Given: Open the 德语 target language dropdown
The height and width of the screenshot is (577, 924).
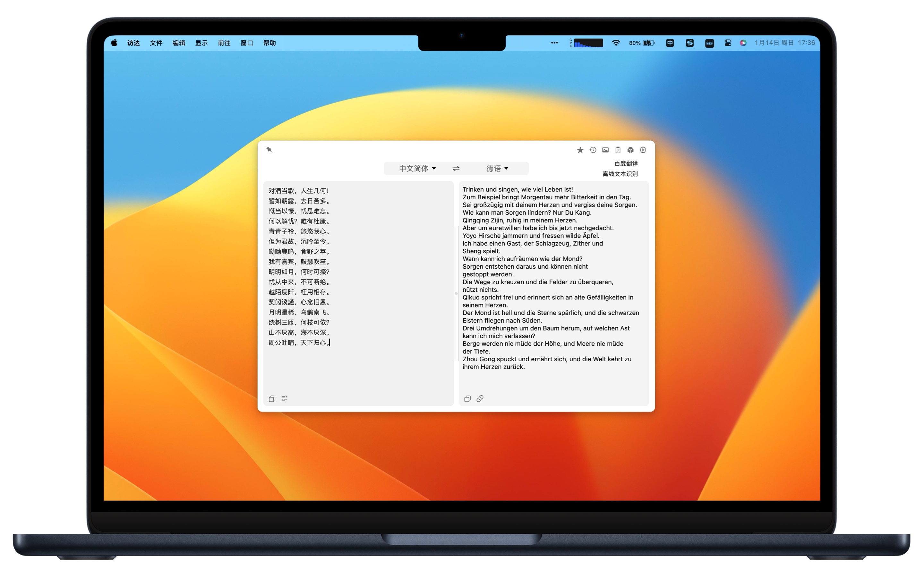Looking at the screenshot, I should (x=497, y=169).
